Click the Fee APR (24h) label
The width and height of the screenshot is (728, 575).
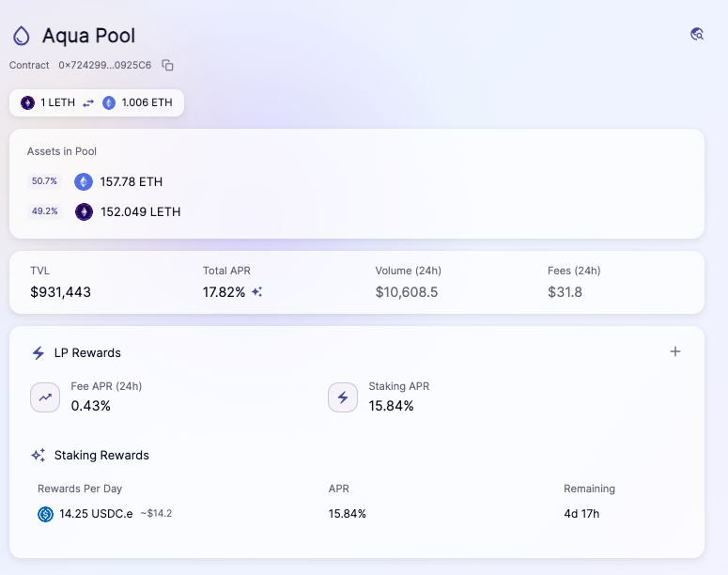tap(106, 386)
